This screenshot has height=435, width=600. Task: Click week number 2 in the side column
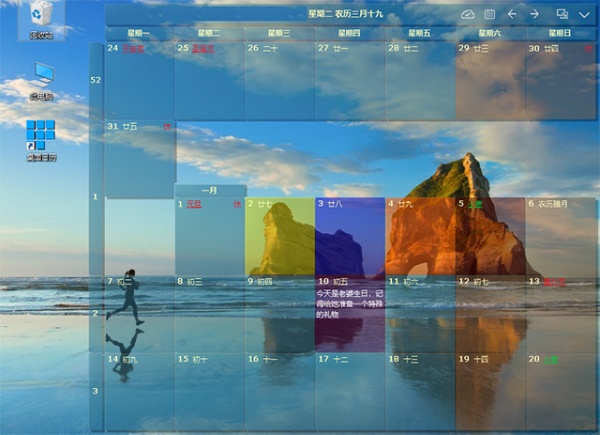coord(95,313)
